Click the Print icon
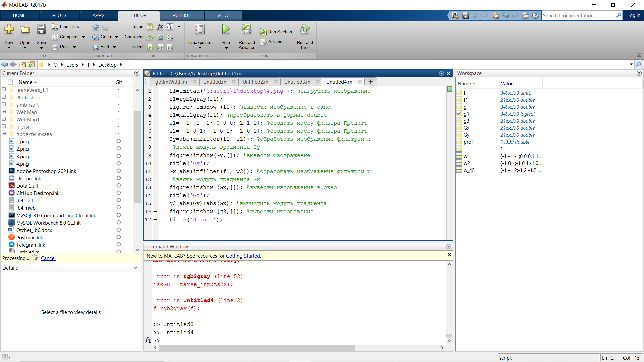Viewport: 644px width, 362px height. coord(55,47)
